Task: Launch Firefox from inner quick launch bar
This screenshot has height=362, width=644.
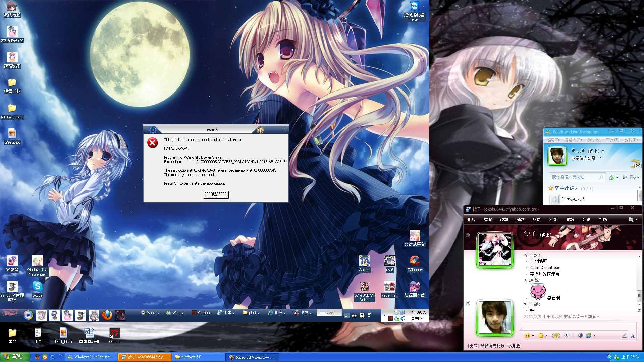Action: (x=107, y=315)
